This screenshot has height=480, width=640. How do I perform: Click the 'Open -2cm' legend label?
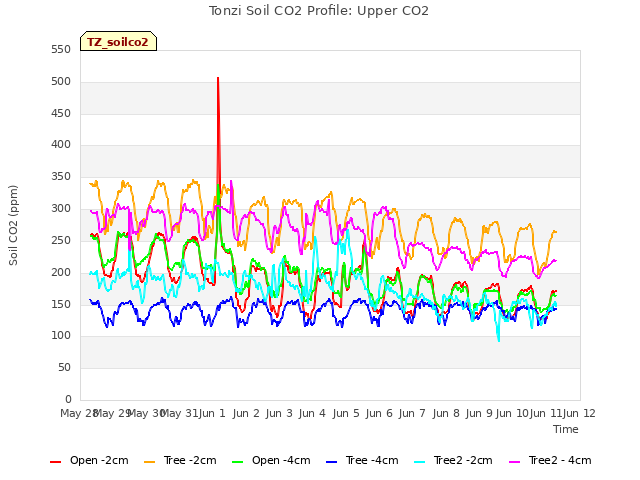(x=99, y=460)
